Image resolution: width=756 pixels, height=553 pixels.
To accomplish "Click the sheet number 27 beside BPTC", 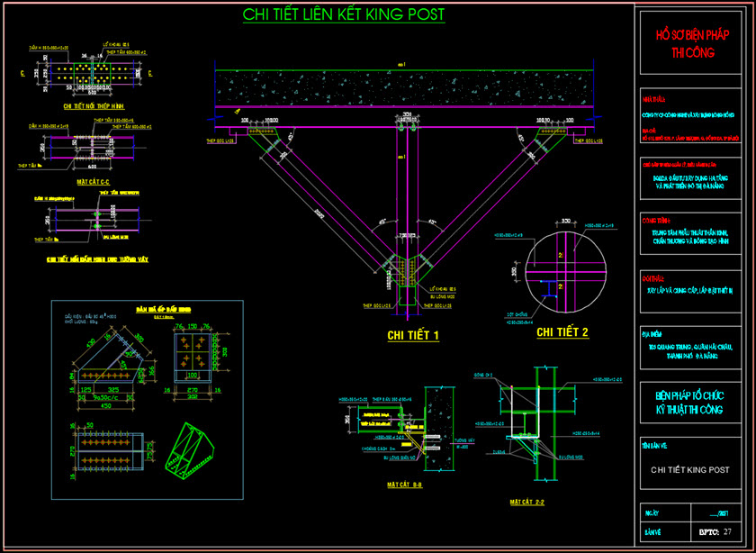I will point(727,532).
